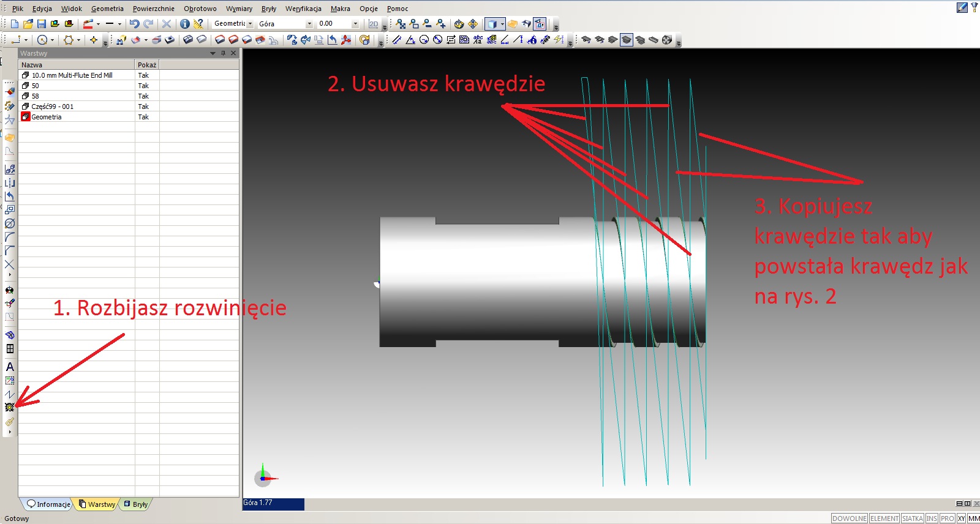This screenshot has width=980, height=524.
Task: Click the Góra 1.77 viewport label
Action: [x=273, y=503]
